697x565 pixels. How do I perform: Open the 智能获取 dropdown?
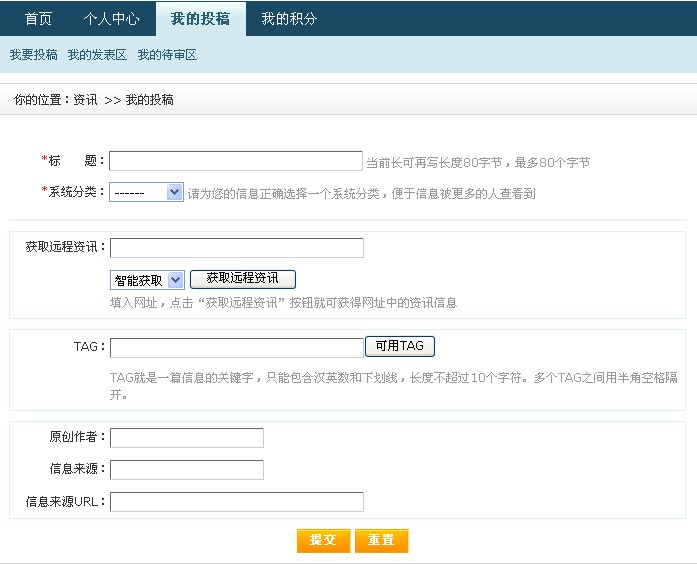point(147,280)
